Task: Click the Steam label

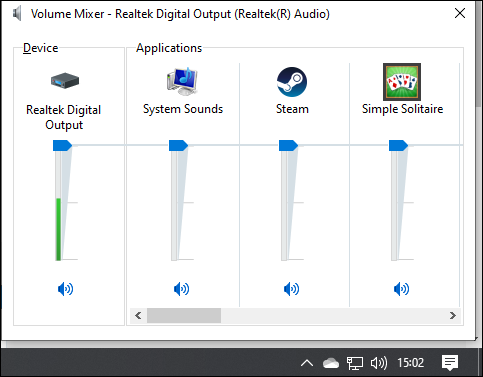Action: click(x=292, y=109)
